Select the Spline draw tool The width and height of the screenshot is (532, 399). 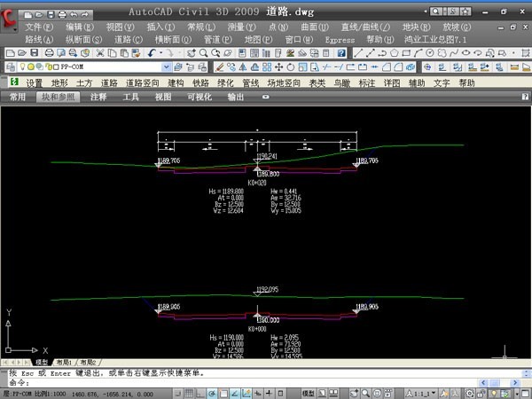coord(454,53)
